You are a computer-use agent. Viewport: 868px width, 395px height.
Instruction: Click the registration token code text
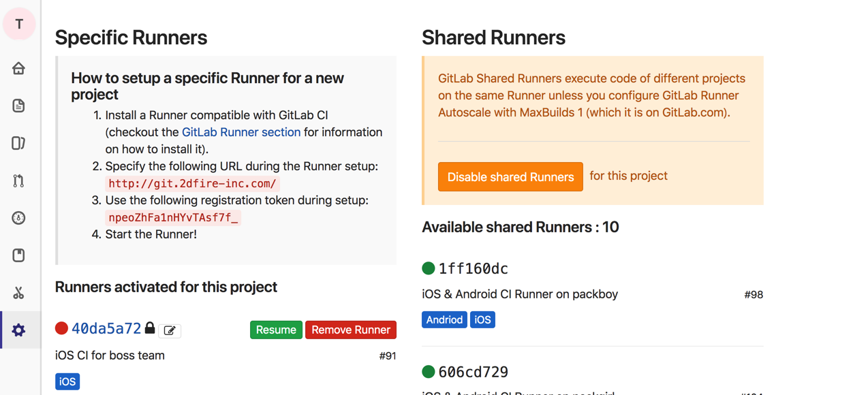174,218
